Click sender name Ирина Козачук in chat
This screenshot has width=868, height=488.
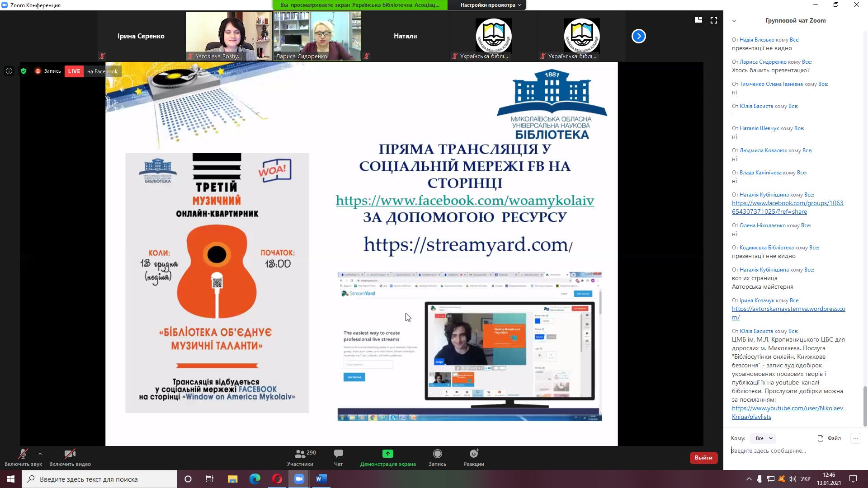[x=757, y=300]
